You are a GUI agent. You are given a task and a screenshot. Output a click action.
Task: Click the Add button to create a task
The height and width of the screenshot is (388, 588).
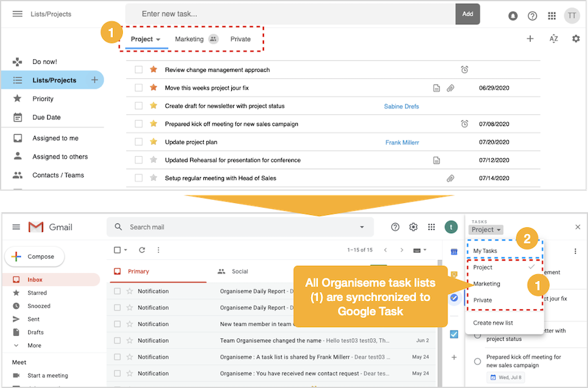coord(467,13)
